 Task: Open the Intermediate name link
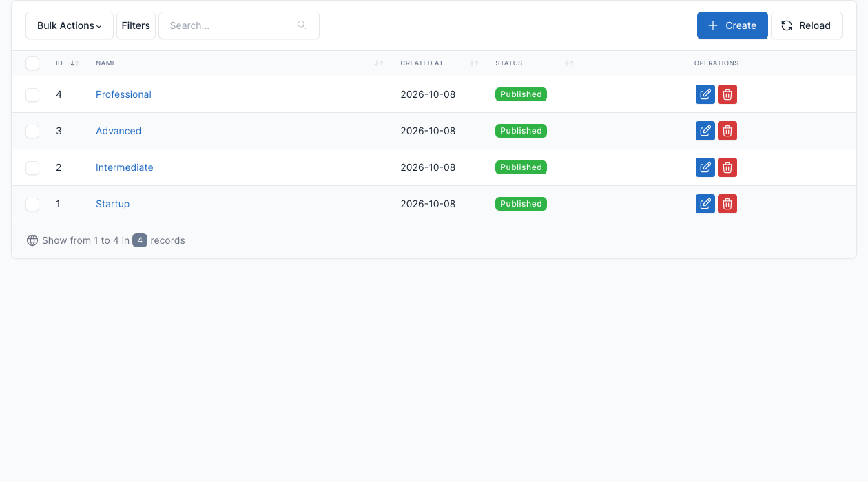point(125,167)
